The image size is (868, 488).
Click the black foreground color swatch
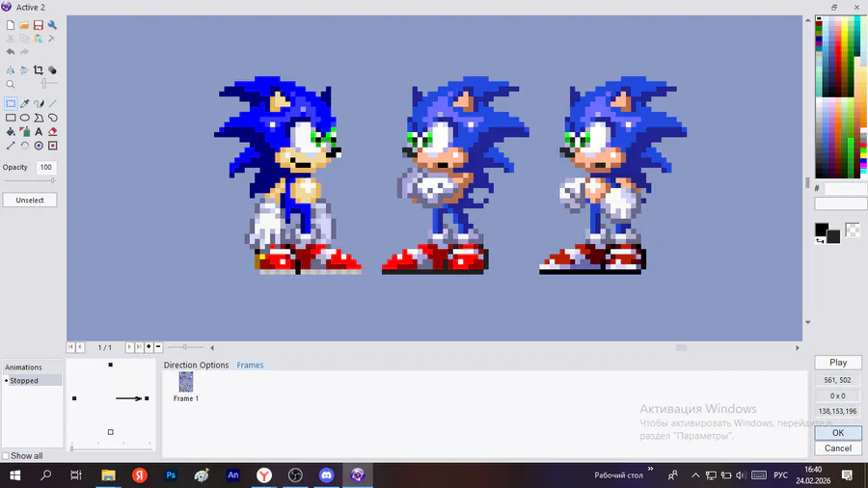(x=821, y=229)
